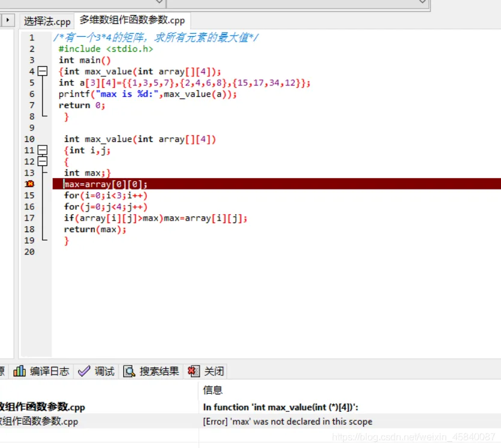Click the 关闭 close panel tab
Image resolution: width=501 pixels, height=448 pixels.
(206, 371)
